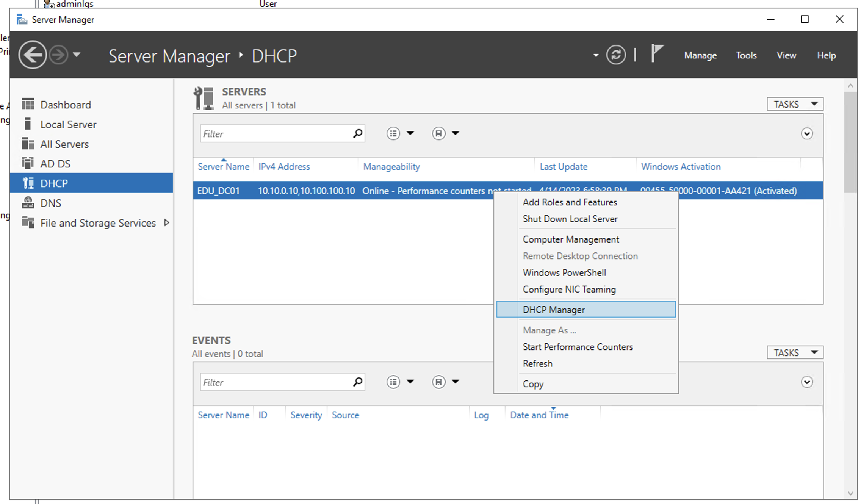The height and width of the screenshot is (504, 861).
Task: Expand Events filter panel chevron
Action: coord(807,382)
